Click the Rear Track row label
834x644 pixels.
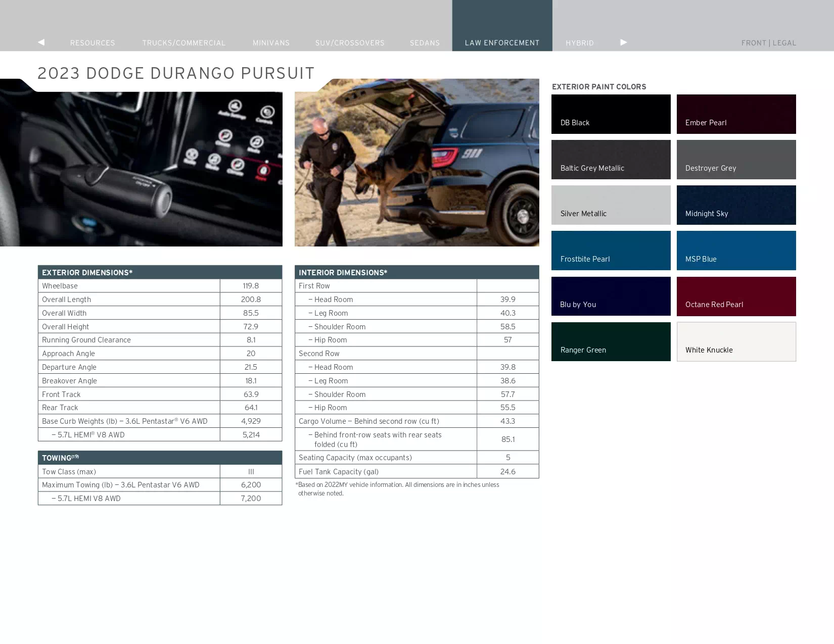tap(60, 408)
